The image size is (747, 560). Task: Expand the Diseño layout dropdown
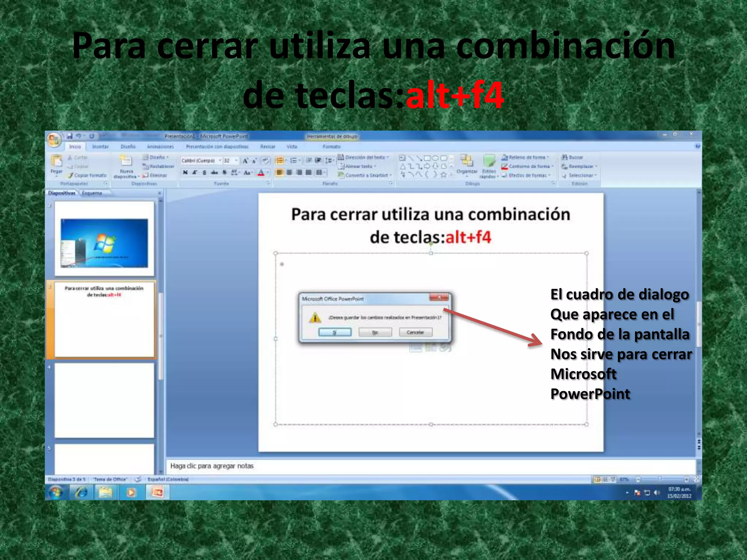point(156,157)
